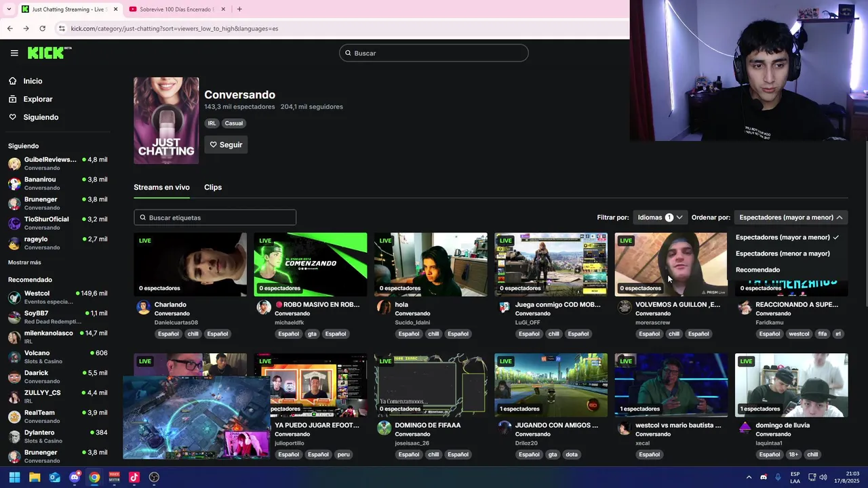Screen dimensions: 868x488
Task: Click the westcol tag under REACCIONANDO A SUPE
Action: 799,333
